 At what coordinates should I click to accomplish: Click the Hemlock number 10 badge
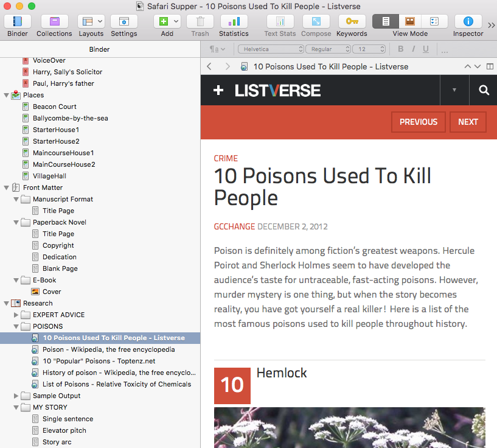tap(232, 385)
